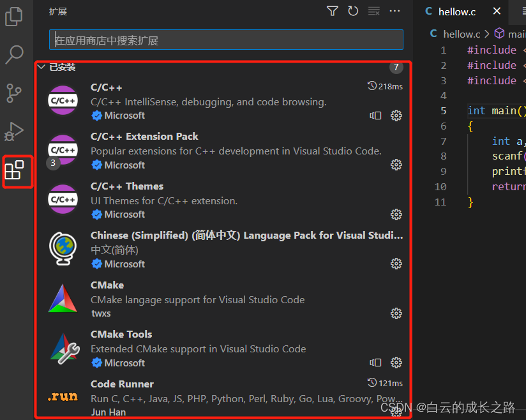Open the manage gear for C/C++ Themes

tap(396, 214)
